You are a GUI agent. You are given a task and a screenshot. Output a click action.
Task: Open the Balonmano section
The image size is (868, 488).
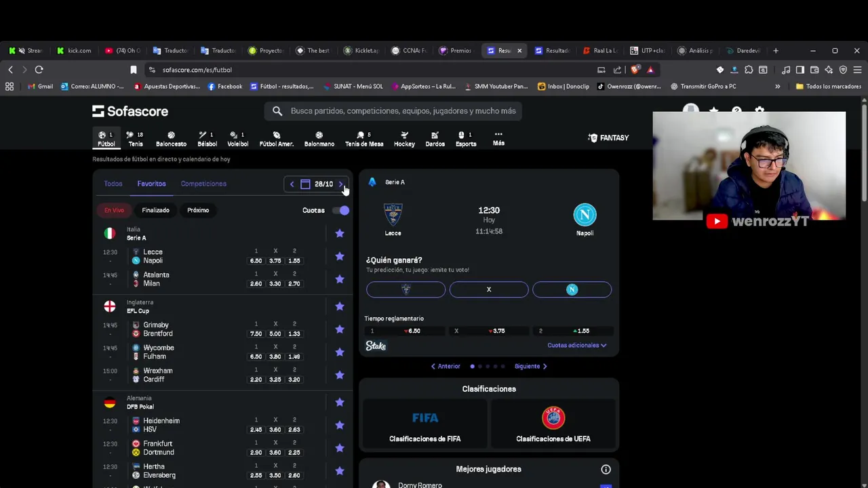click(319, 138)
